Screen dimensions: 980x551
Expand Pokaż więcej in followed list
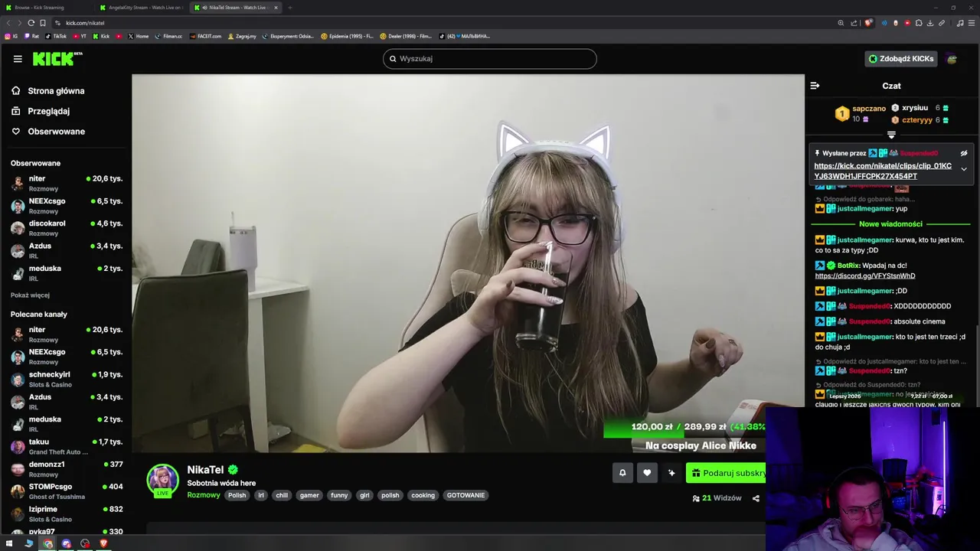[30, 295]
